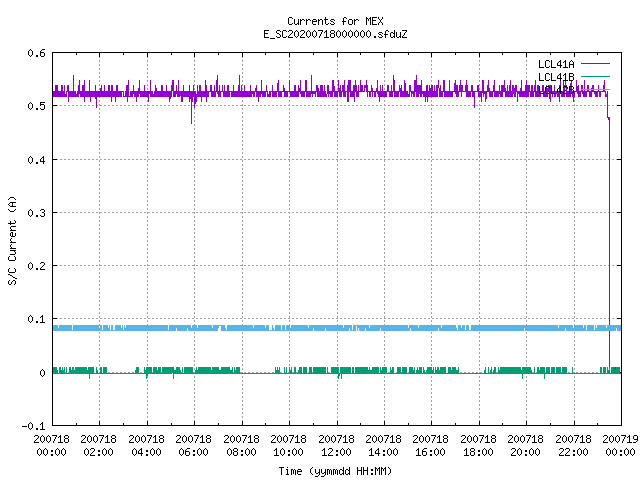Select the LCL42B legend label
This screenshot has width=640, height=480.
tap(556, 90)
